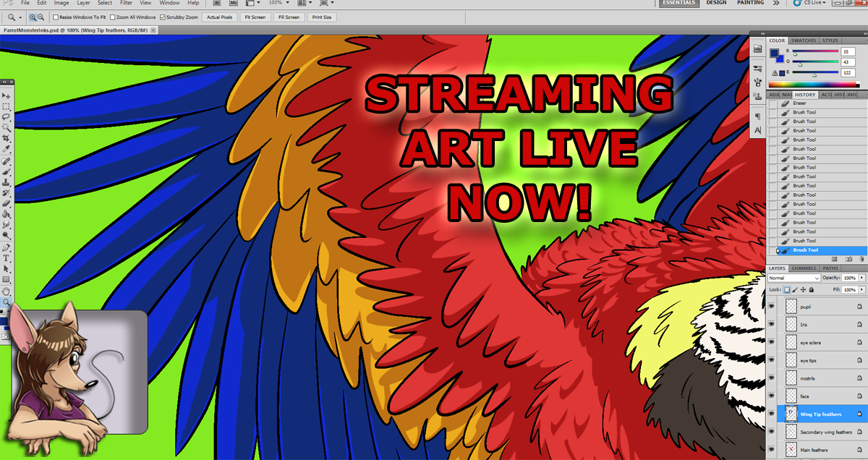
Task: Click the Zoom Out magnifier option
Action: pyautogui.click(x=41, y=17)
